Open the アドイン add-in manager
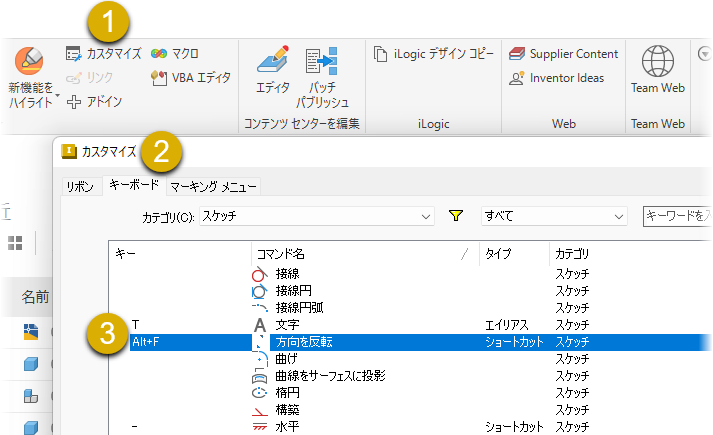Screen dimensions: 713x435 pos(94,101)
